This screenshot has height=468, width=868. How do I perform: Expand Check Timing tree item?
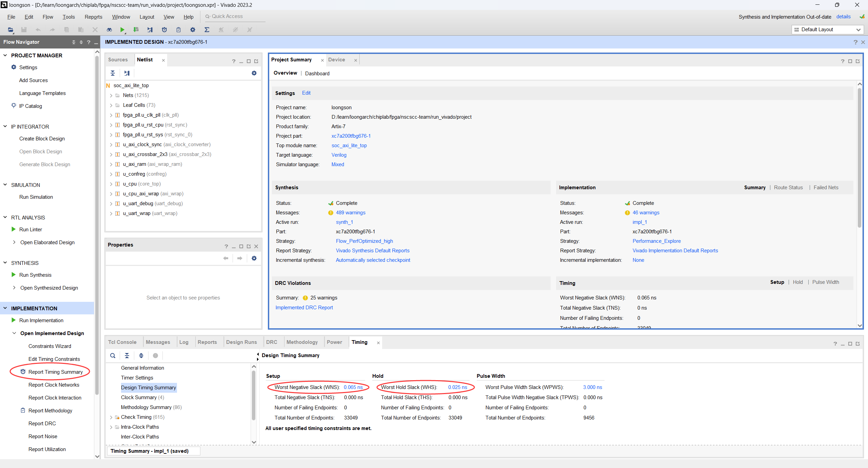pyautogui.click(x=111, y=417)
